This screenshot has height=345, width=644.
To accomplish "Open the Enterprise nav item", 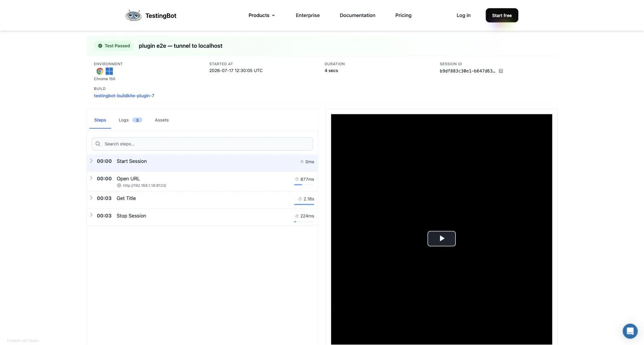I will point(308,15).
